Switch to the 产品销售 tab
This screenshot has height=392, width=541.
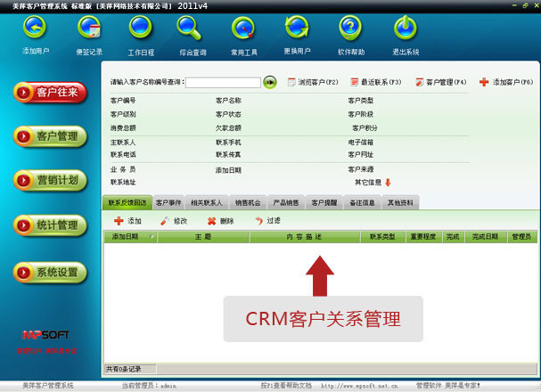coord(286,203)
